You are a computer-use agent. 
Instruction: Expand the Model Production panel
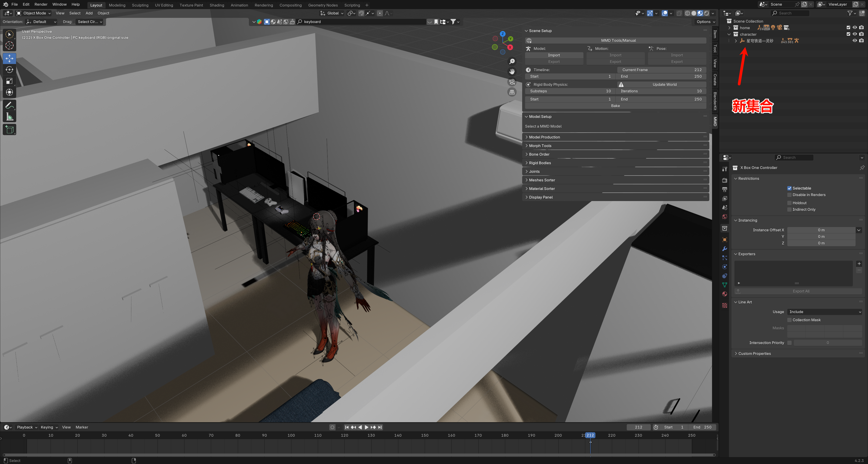coord(615,137)
